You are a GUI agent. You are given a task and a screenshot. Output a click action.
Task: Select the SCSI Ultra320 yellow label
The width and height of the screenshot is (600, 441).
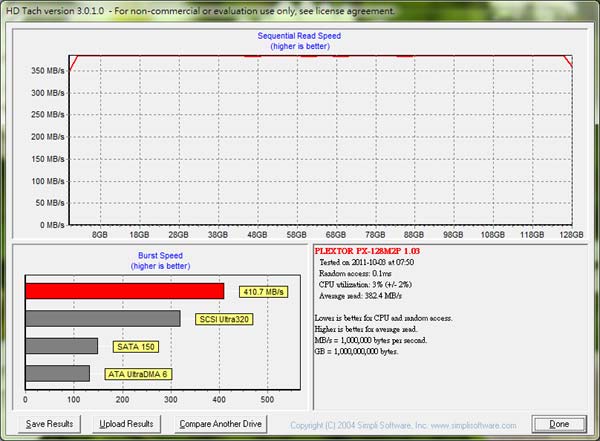point(227,319)
